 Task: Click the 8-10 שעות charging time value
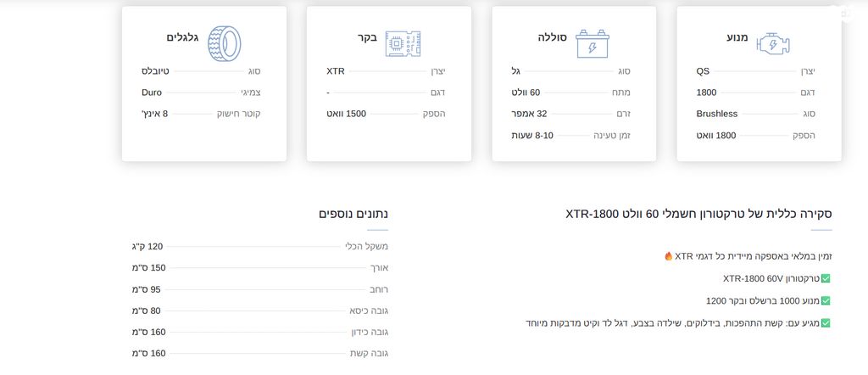[532, 135]
